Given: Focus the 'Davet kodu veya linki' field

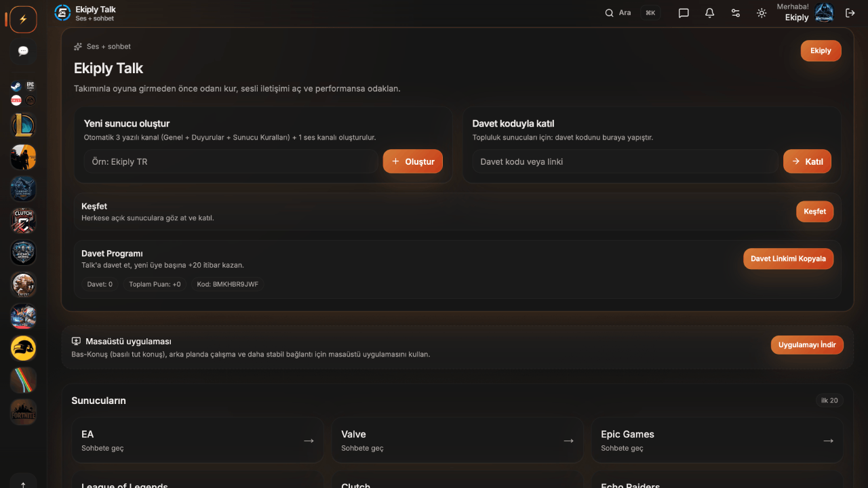Looking at the screenshot, I should pos(625,161).
